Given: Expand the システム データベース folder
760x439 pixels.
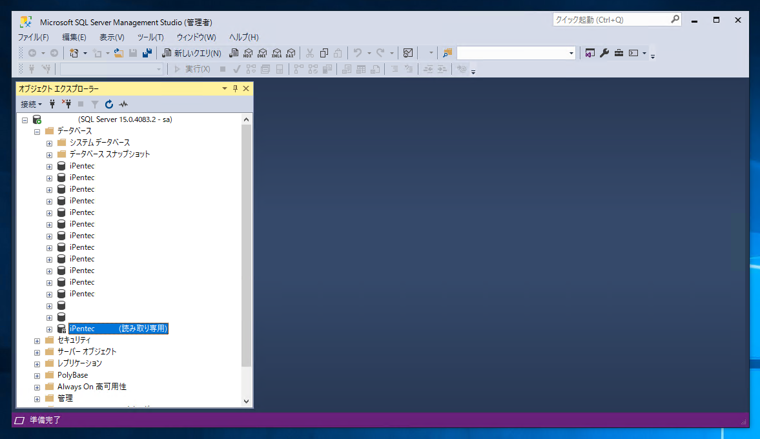Looking at the screenshot, I should click(x=49, y=143).
